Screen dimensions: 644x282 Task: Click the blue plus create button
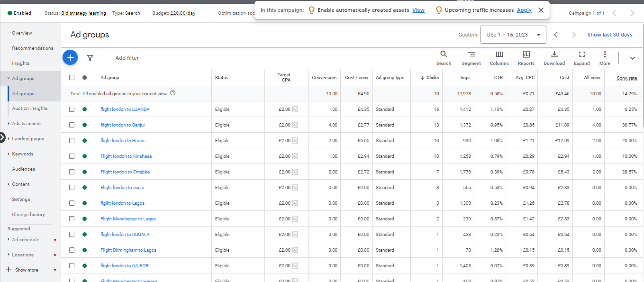click(70, 58)
